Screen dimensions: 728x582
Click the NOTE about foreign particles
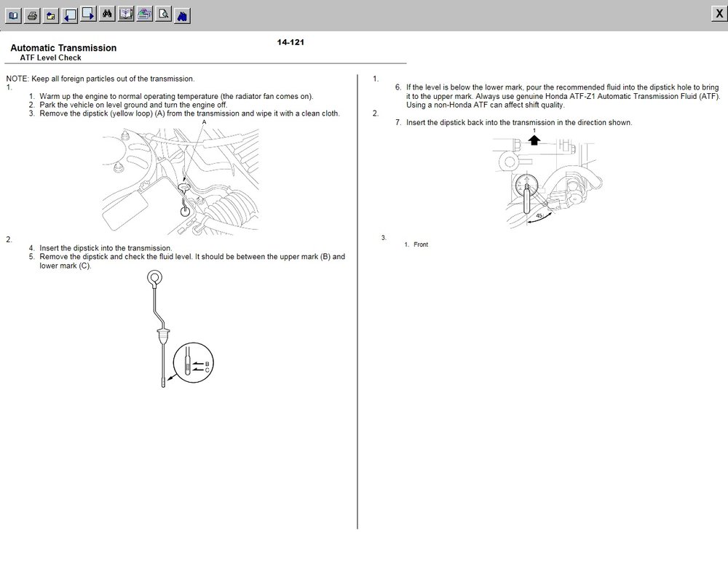[x=100, y=79]
